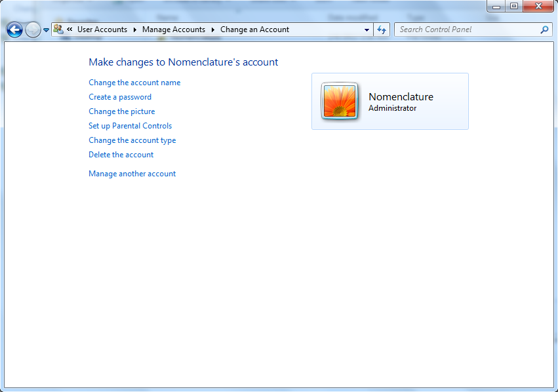Open the recent pages dropdown arrow
Screen dimensions: 558x392
[x=47, y=30]
